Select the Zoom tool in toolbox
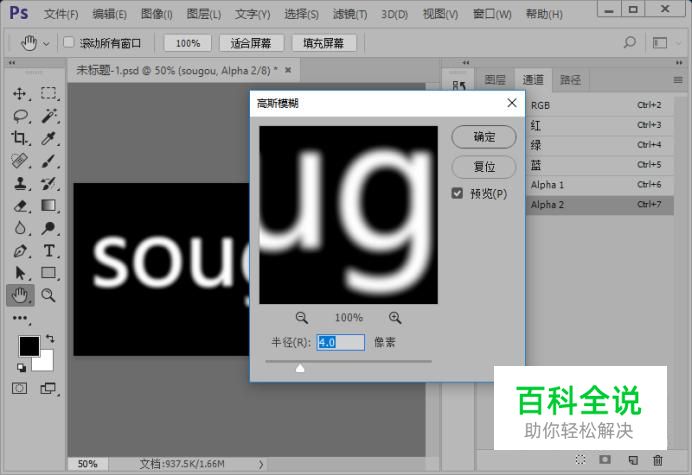Viewport: 692px width, 475px height. pyautogui.click(x=49, y=295)
